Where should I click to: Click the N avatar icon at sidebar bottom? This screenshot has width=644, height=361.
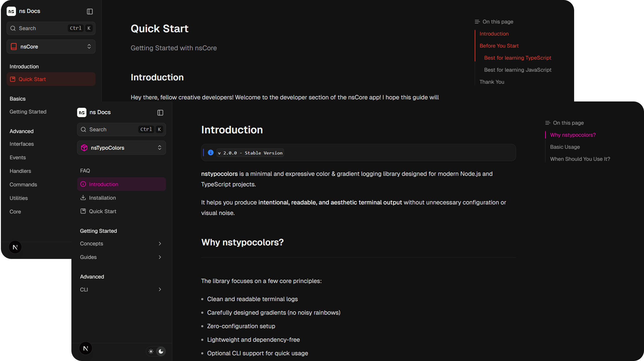(86, 348)
